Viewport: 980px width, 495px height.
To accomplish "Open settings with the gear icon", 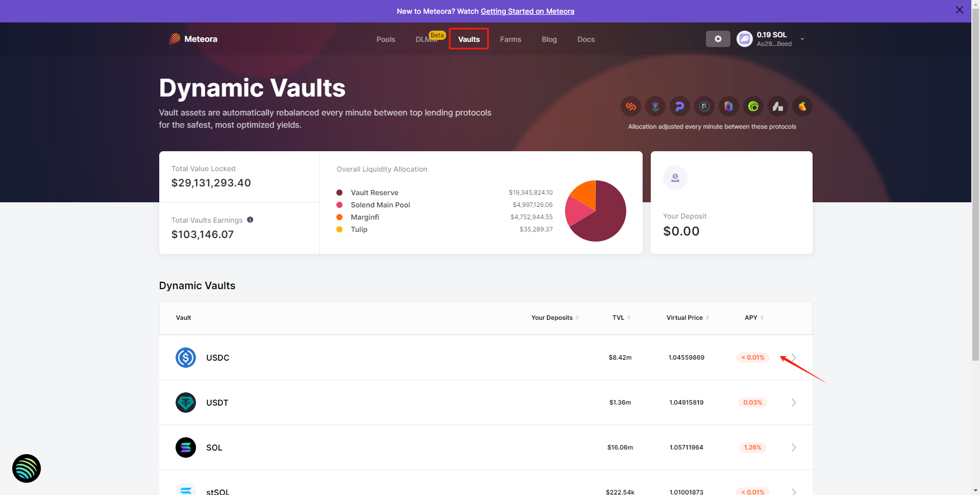I will [718, 39].
